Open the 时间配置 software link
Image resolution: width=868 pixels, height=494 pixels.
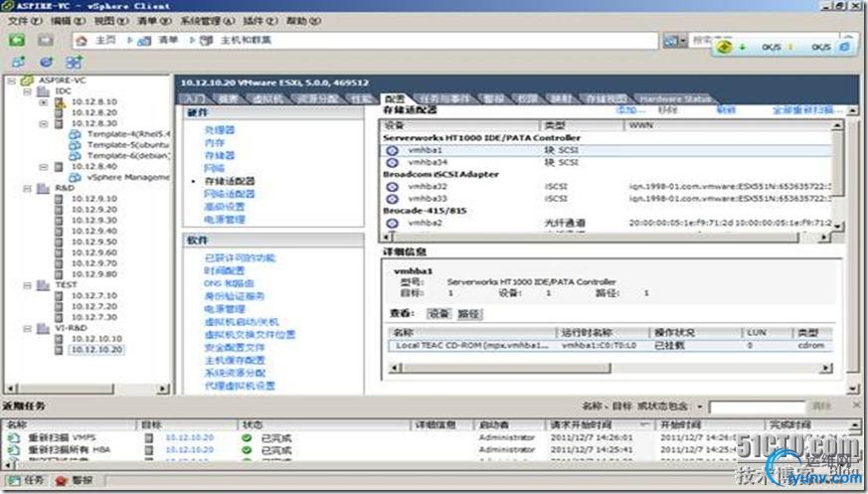coord(225,271)
